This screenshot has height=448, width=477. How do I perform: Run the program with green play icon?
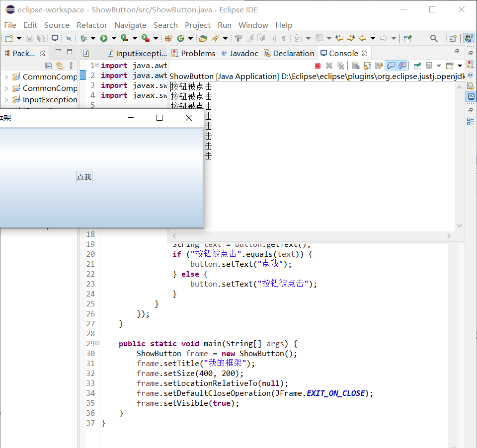(104, 38)
